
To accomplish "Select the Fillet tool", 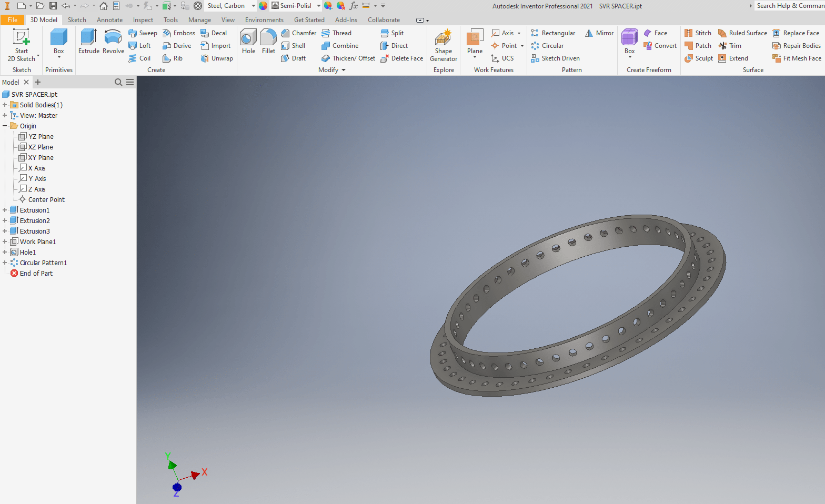I will tap(268, 42).
